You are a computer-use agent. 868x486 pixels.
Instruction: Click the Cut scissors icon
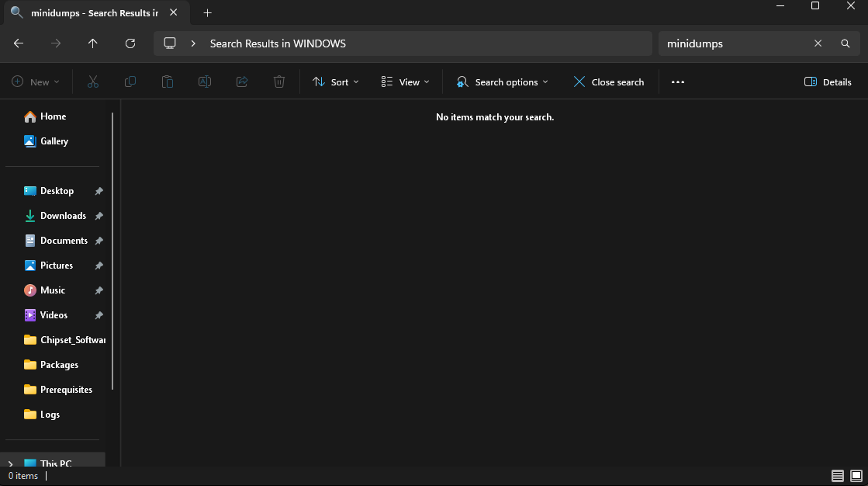(x=93, y=82)
